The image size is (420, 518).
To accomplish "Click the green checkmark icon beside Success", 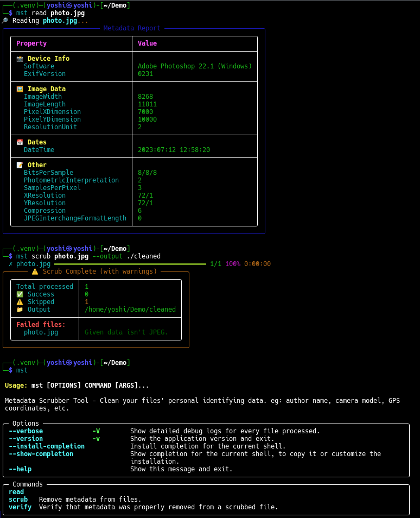I will pyautogui.click(x=20, y=294).
